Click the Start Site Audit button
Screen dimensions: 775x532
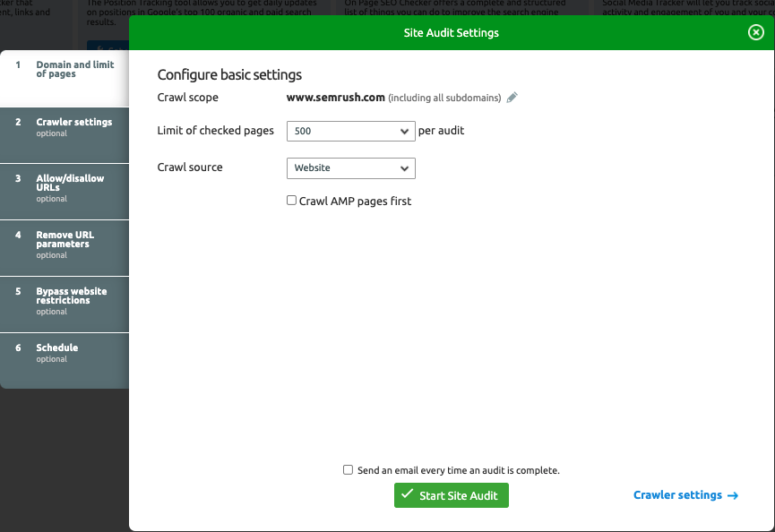tap(452, 495)
